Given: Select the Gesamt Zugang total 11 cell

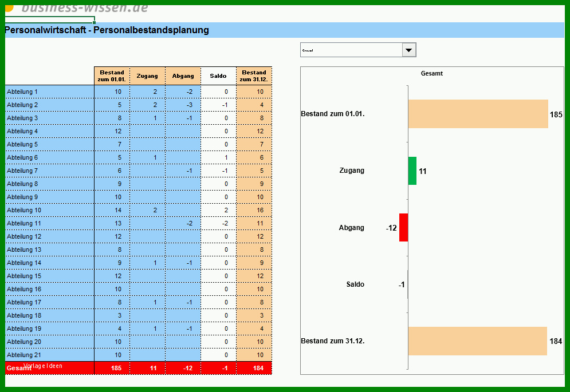Looking at the screenshot, I should [147, 368].
